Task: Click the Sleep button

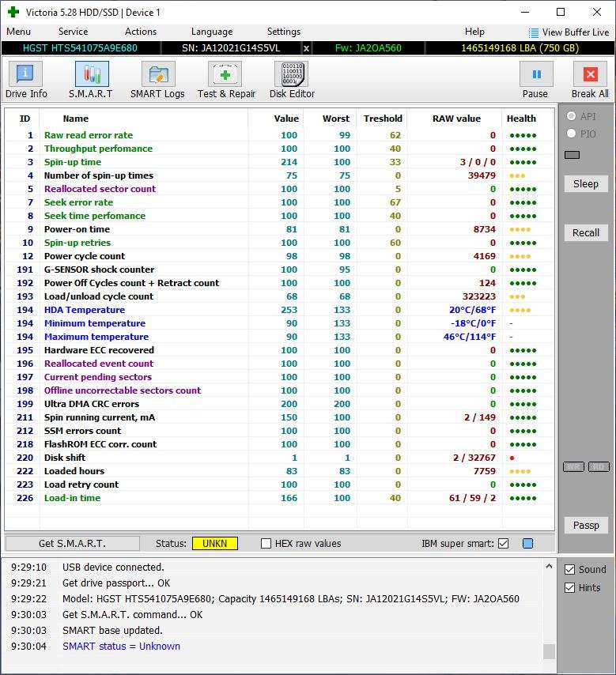Action: (586, 184)
